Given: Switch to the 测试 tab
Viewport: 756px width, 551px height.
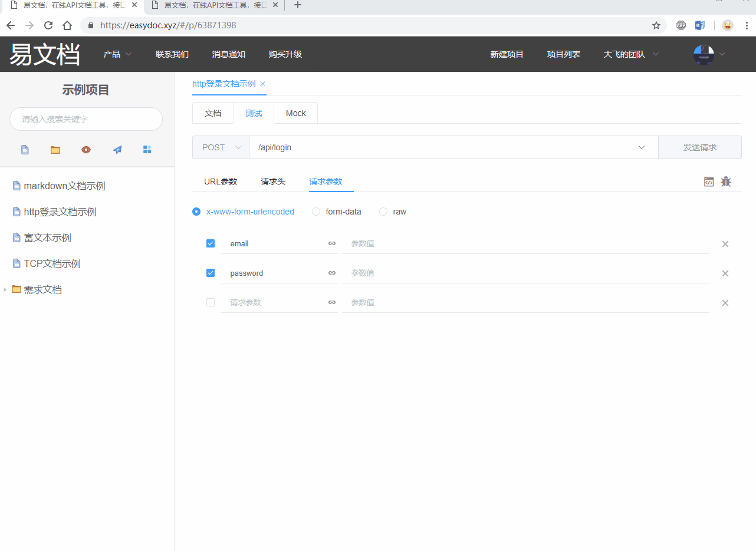Looking at the screenshot, I should pos(254,113).
